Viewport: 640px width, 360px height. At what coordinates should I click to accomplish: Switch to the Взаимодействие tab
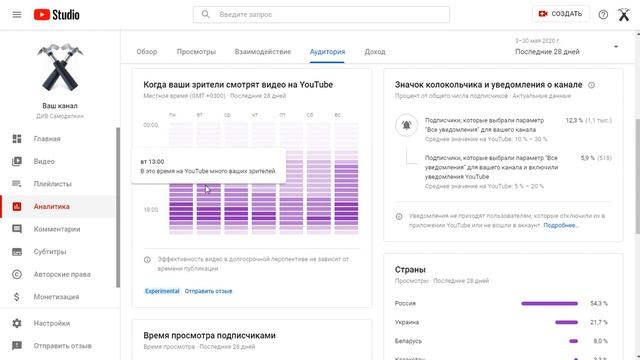(263, 52)
